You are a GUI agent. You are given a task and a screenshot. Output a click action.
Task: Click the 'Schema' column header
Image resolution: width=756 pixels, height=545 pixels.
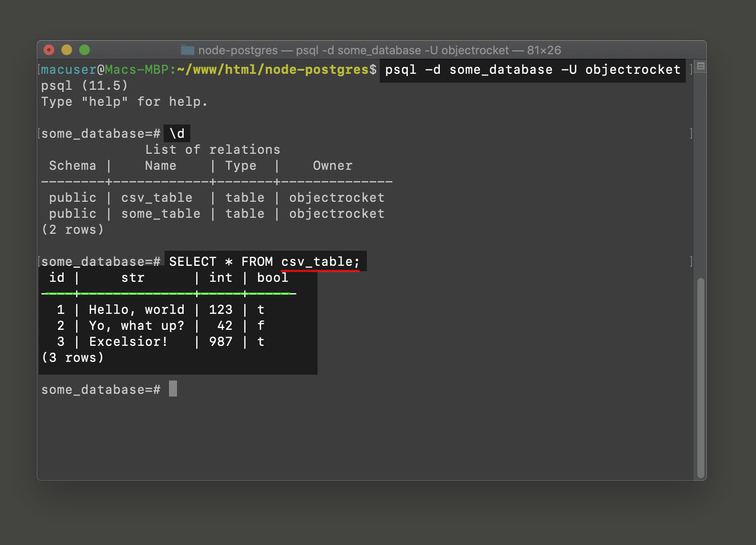(x=72, y=166)
